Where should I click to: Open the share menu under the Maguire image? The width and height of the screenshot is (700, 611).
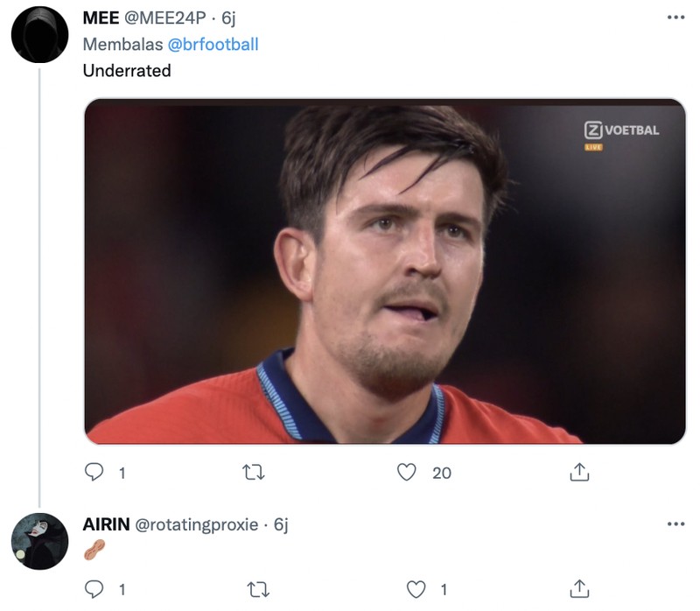[578, 472]
